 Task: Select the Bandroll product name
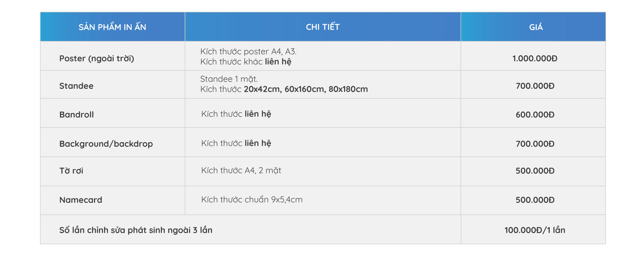click(76, 114)
